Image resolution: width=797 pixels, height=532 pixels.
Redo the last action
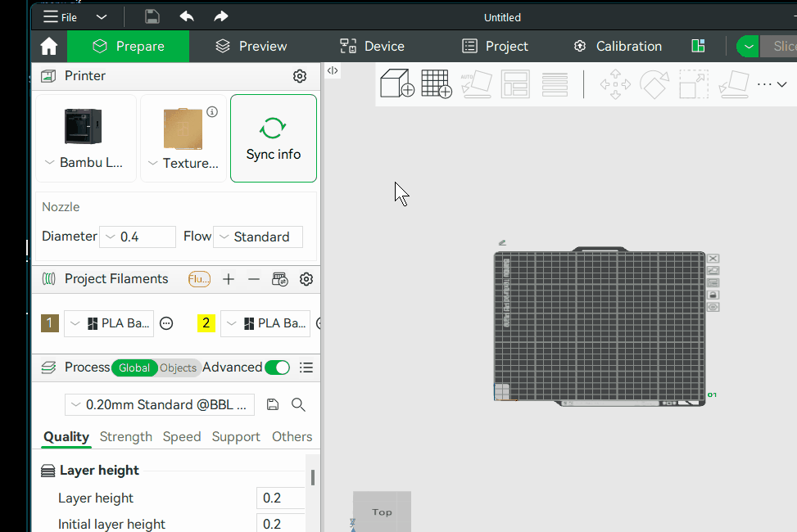point(220,16)
